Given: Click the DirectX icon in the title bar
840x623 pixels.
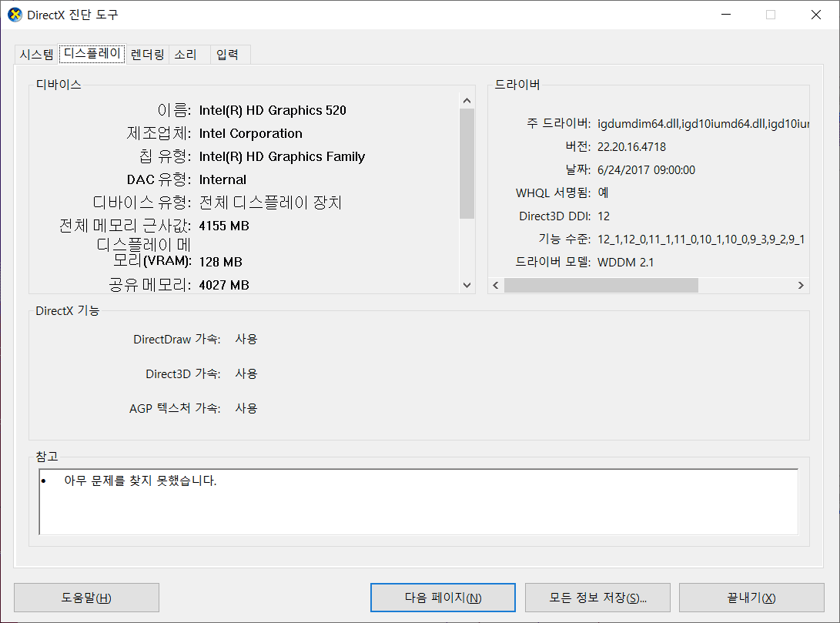Looking at the screenshot, I should (15, 15).
